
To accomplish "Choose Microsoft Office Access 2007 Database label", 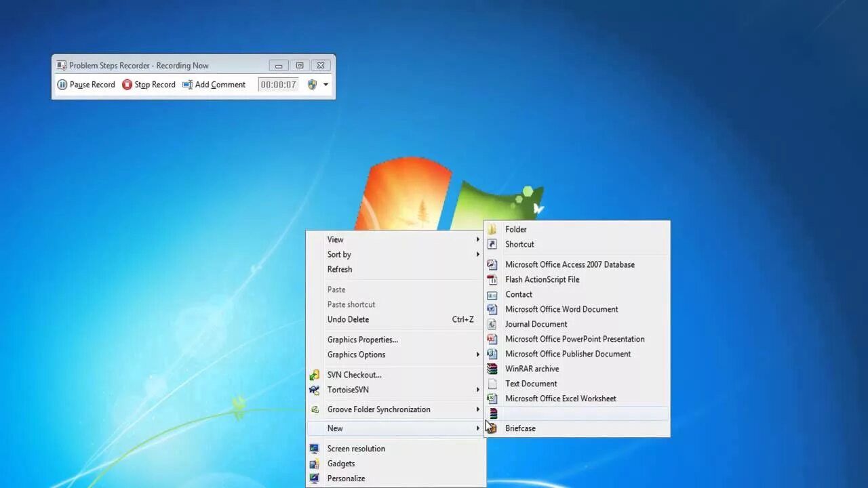I will coord(570,264).
